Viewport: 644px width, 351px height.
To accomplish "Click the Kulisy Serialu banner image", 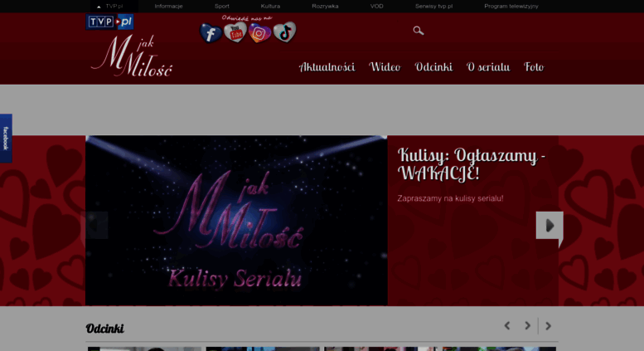I will click(x=236, y=221).
